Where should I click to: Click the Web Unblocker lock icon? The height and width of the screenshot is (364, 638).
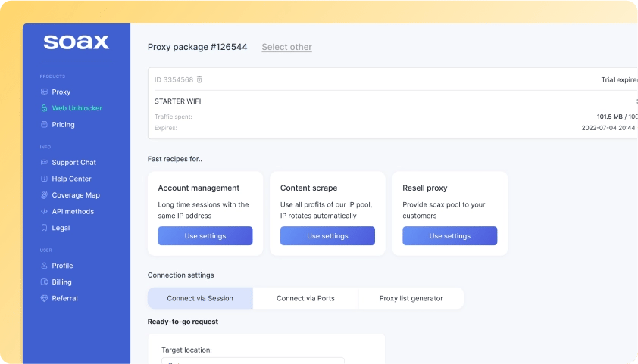(x=44, y=108)
